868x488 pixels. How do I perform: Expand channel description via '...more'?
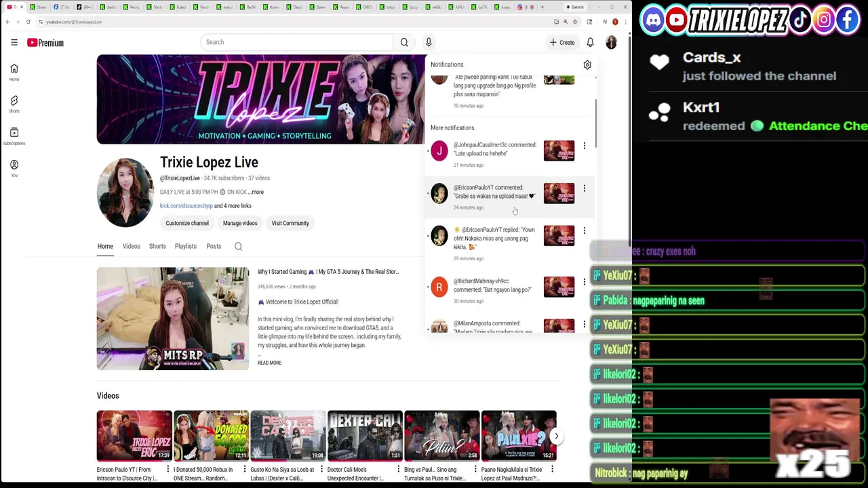coord(256,192)
